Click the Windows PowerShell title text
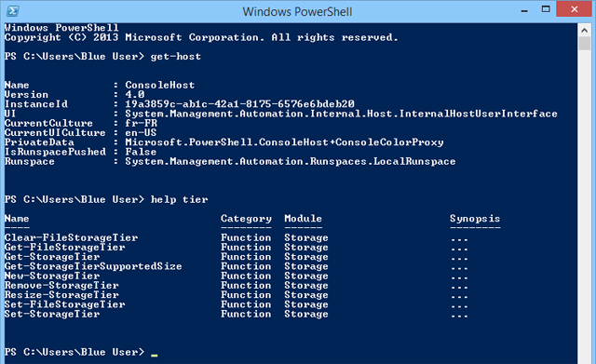The height and width of the screenshot is (364, 596). coord(297,11)
